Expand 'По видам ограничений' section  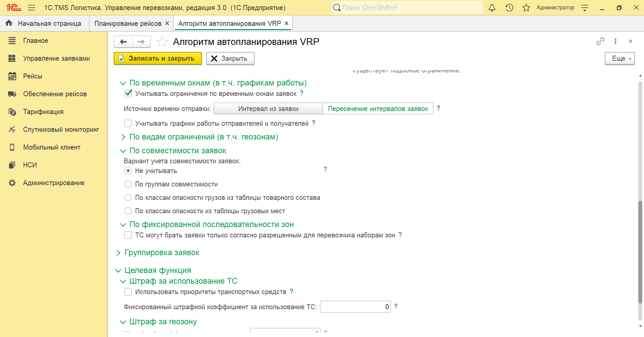(x=123, y=137)
